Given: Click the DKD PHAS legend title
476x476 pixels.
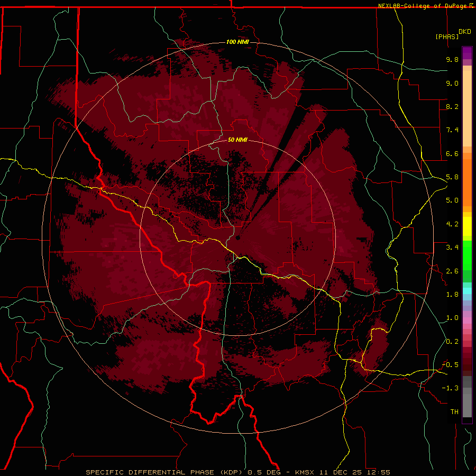Looking at the screenshot, I should point(453,34).
